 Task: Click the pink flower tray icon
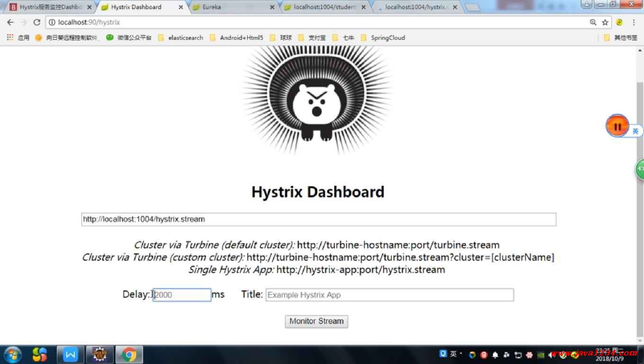point(529,355)
